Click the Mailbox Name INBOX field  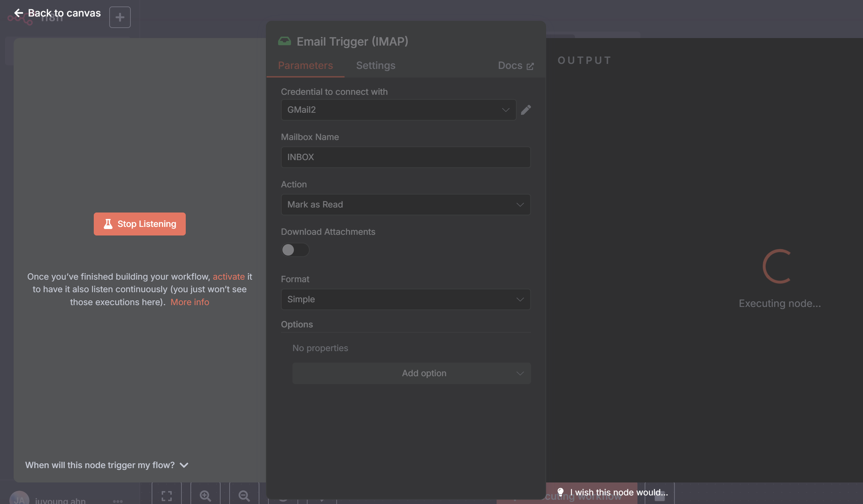tap(406, 157)
